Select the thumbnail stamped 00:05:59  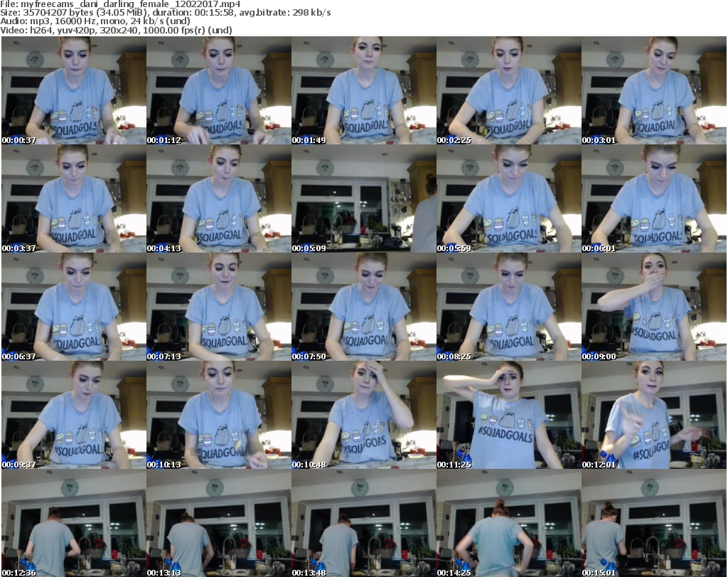[509, 198]
